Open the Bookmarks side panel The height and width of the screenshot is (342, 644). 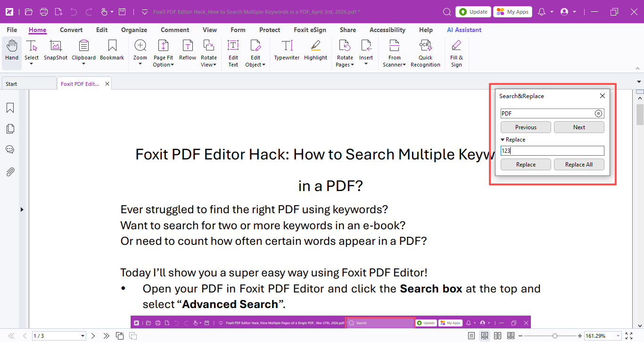pos(10,108)
